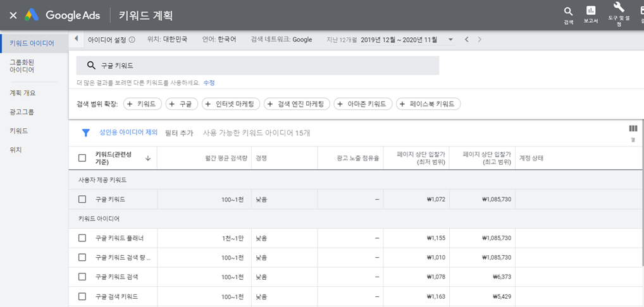Add 인터넷 마케팅 chip

pyautogui.click(x=231, y=104)
